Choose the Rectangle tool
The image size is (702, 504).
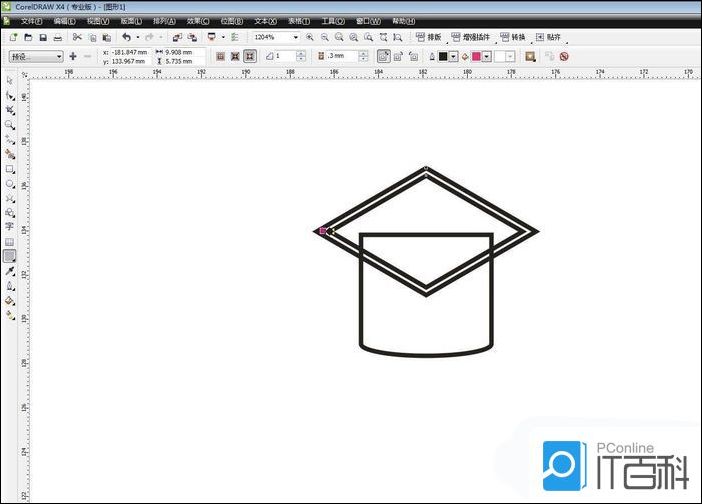coord(10,169)
